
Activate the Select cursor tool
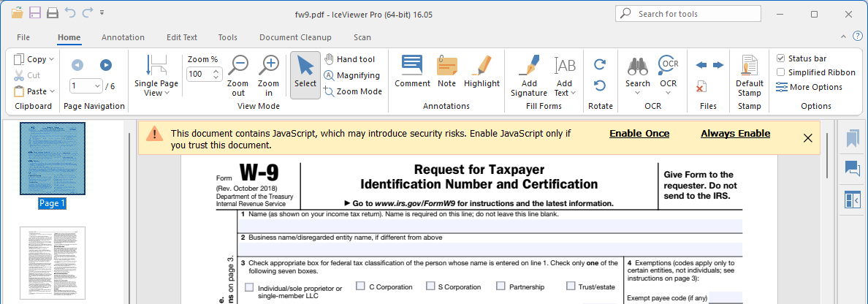pos(305,75)
